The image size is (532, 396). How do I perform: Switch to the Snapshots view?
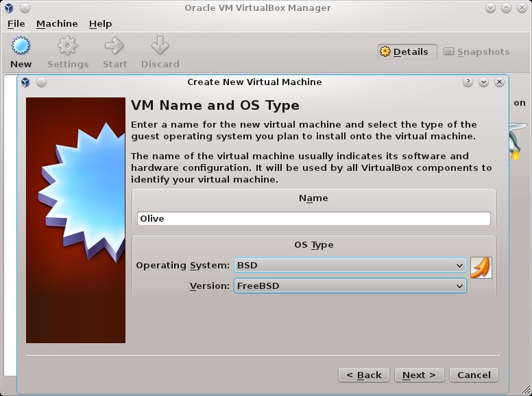pyautogui.click(x=476, y=51)
